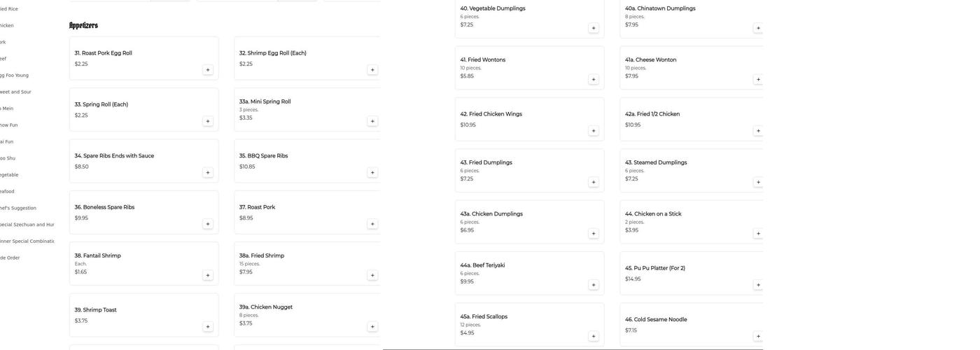
Task: Click plus on Fried Chicken Wings
Action: (x=594, y=131)
